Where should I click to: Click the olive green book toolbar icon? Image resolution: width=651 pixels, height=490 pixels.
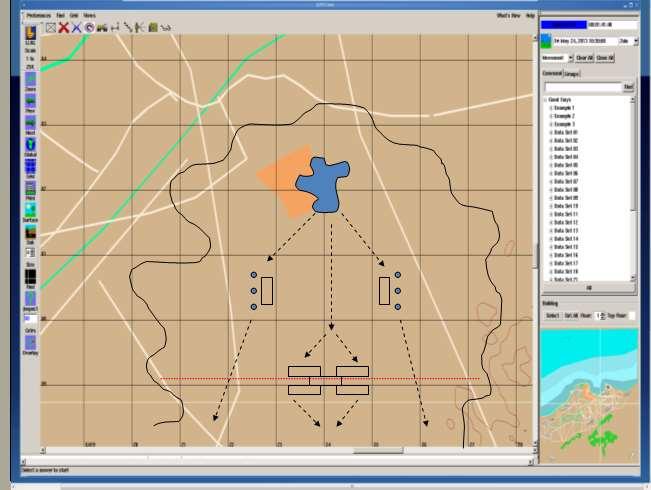[153, 28]
